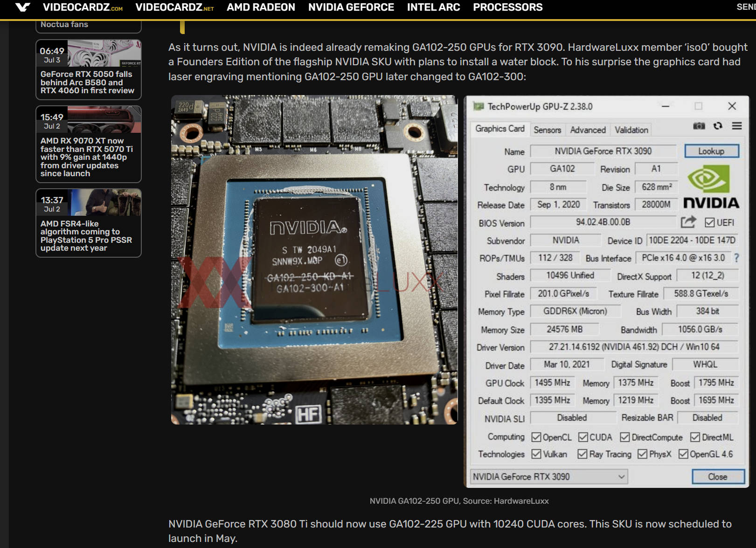Click the Die Size value 628 mm²

click(x=657, y=187)
